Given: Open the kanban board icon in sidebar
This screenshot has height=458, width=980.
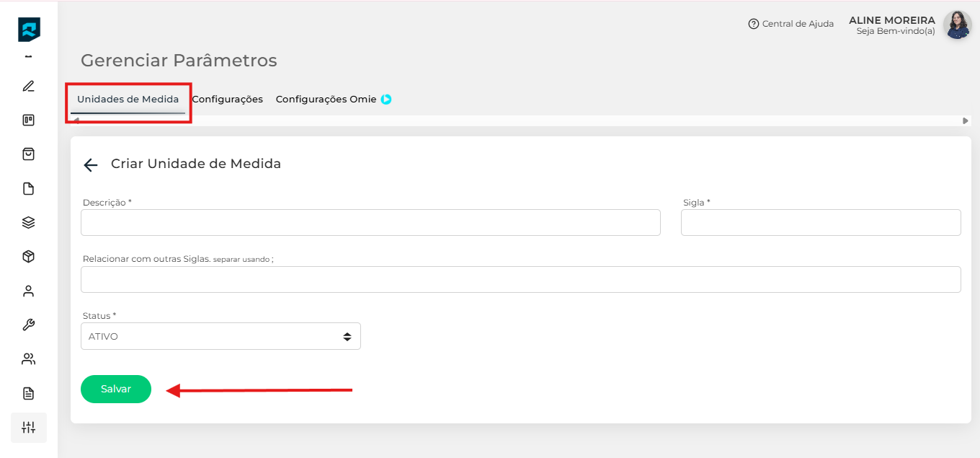Looking at the screenshot, I should click(29, 120).
